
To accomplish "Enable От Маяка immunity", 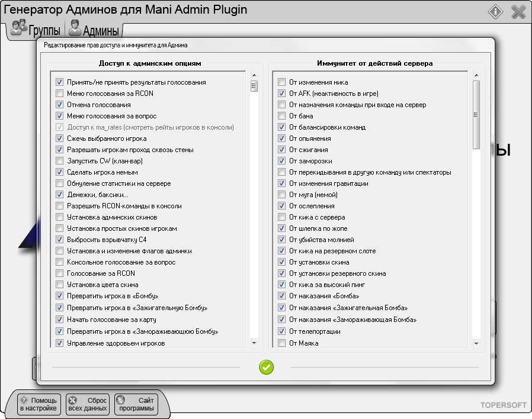I will click(x=281, y=343).
